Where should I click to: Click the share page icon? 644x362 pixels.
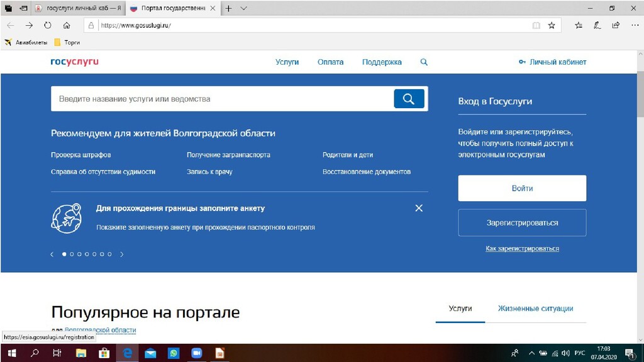[x=616, y=25]
